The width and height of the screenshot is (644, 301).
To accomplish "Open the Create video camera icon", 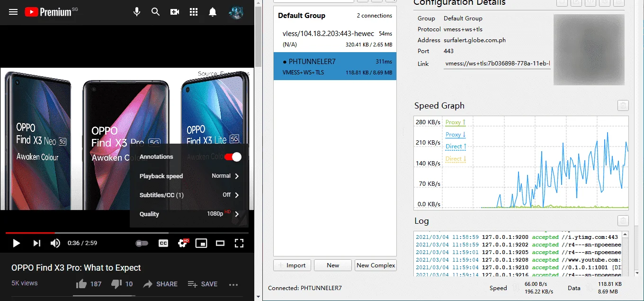I will (x=175, y=12).
